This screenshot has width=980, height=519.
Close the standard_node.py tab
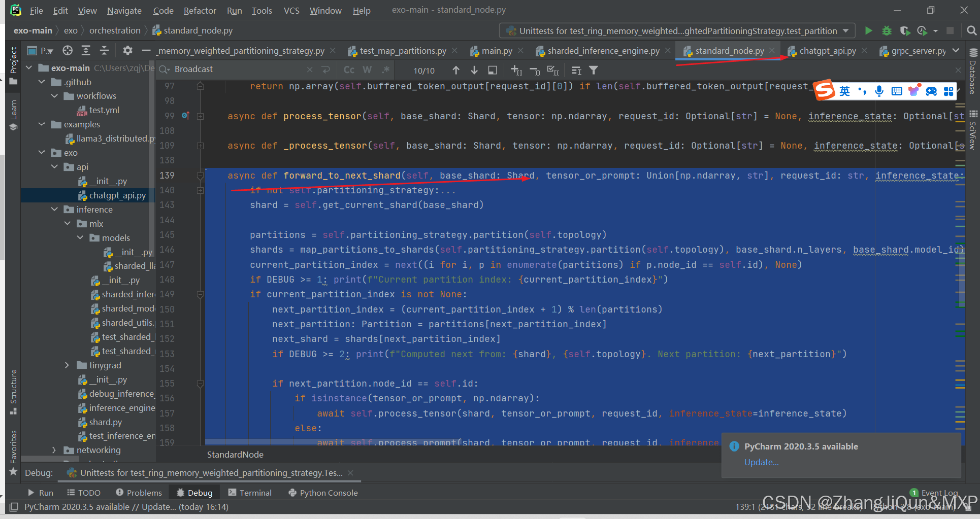point(772,50)
